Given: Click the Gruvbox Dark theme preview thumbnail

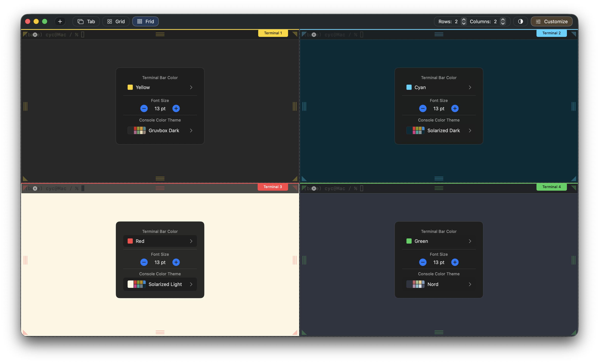Looking at the screenshot, I should tap(137, 131).
